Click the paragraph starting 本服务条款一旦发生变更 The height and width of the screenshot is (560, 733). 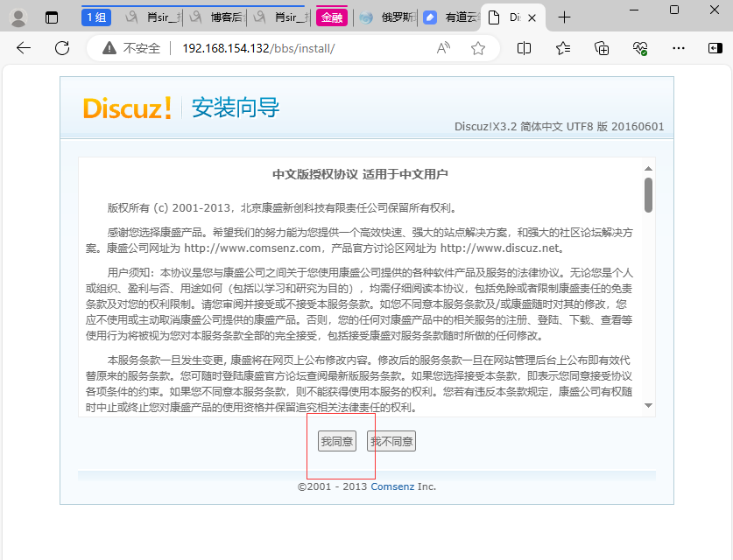(359, 384)
